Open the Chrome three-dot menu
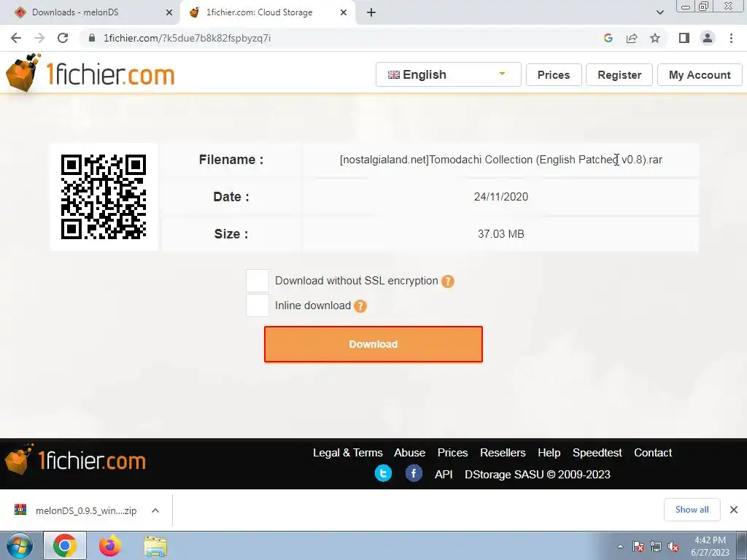 731,38
